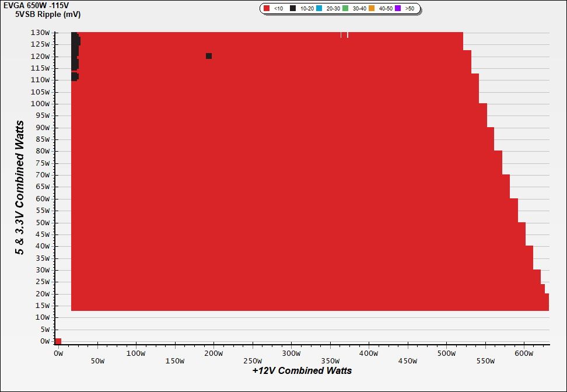Click the 'EVGA 650W -115V' chart title
Screen dimensions: 567x392
[x=36, y=5]
